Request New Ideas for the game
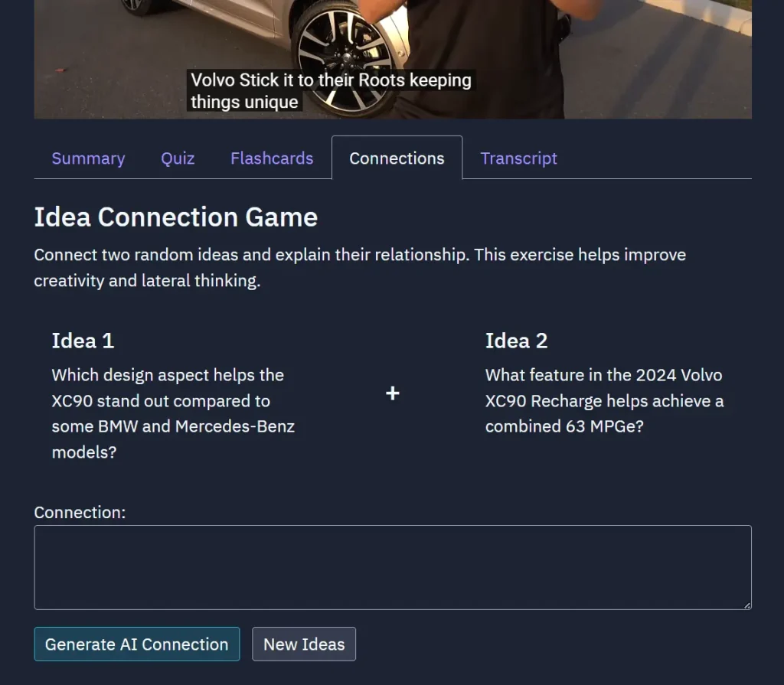This screenshot has width=784, height=685. (303, 644)
